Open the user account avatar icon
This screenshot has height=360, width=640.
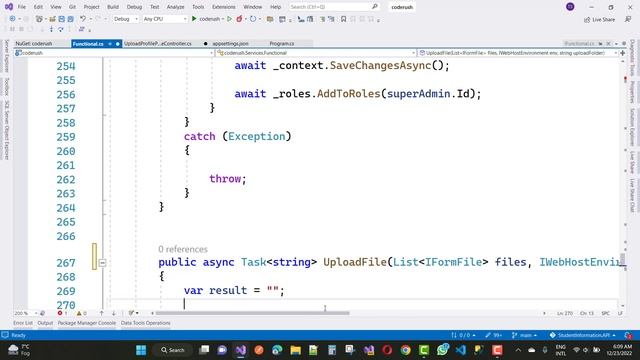pyautogui.click(x=570, y=7)
